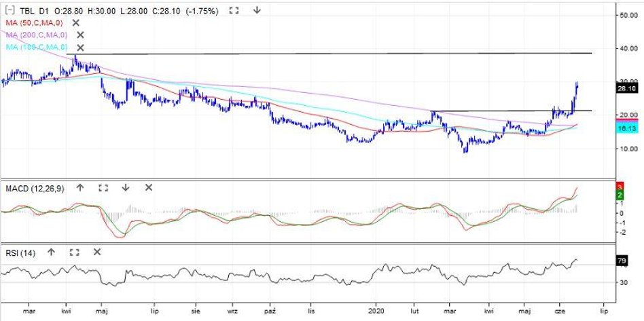The image size is (644, 321).
Task: Maximize the RSI indicator pane
Action: click(x=74, y=252)
